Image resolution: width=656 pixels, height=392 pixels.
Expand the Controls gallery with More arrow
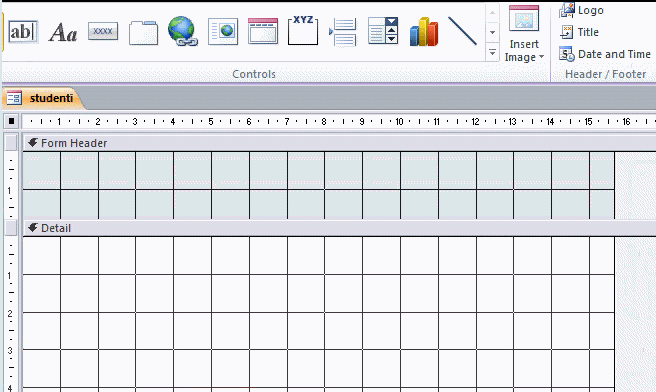492,53
